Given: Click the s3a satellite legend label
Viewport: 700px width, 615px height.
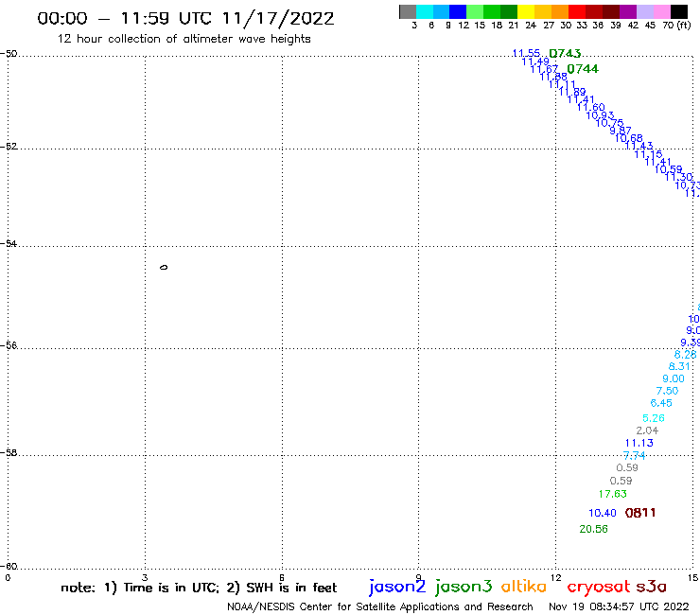Looking at the screenshot, I should (652, 587).
